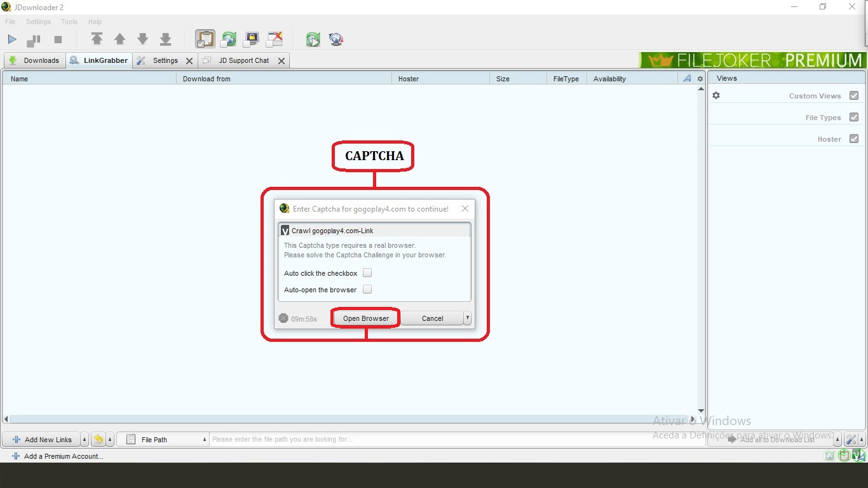The image size is (868, 488).
Task: Toggle the auto reconnect globe icon
Action: (228, 39)
